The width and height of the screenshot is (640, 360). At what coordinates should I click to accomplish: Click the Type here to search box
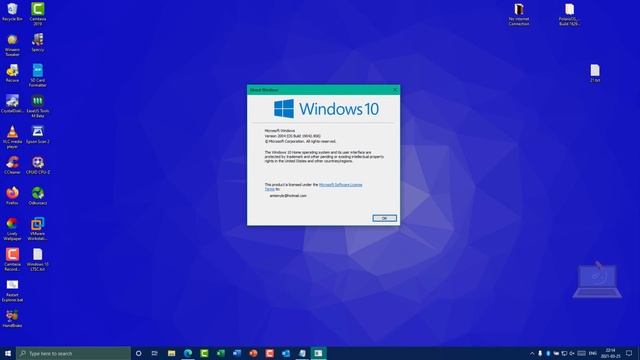(x=73, y=353)
